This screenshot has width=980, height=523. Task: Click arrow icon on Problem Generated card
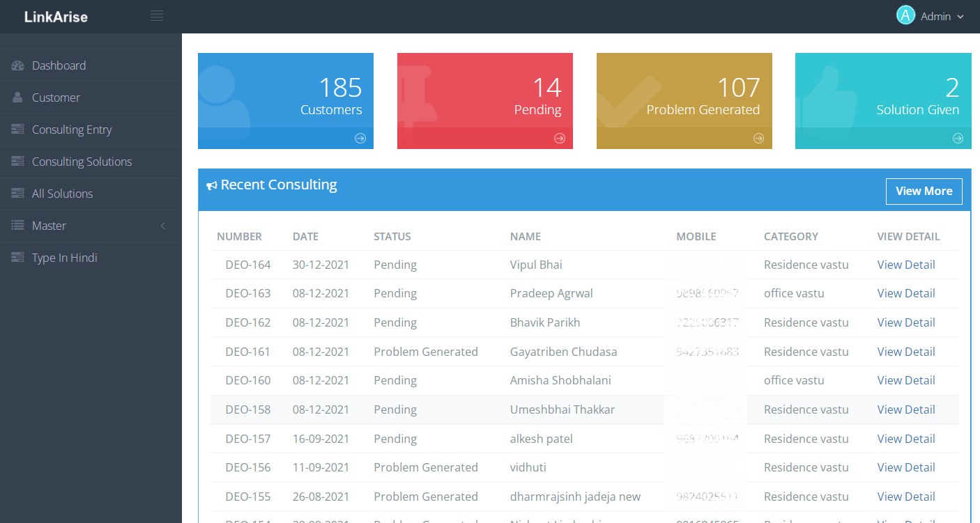click(758, 138)
